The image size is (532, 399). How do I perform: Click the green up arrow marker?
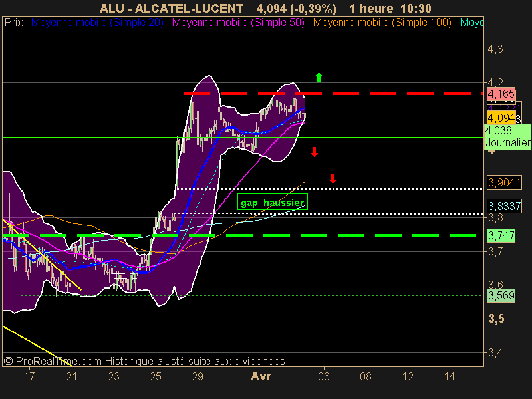[319, 77]
